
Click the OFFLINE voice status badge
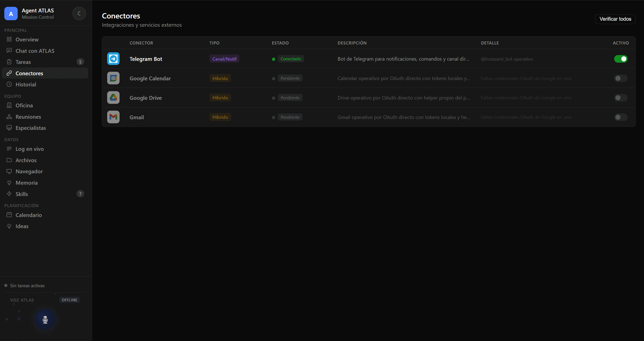(70, 300)
